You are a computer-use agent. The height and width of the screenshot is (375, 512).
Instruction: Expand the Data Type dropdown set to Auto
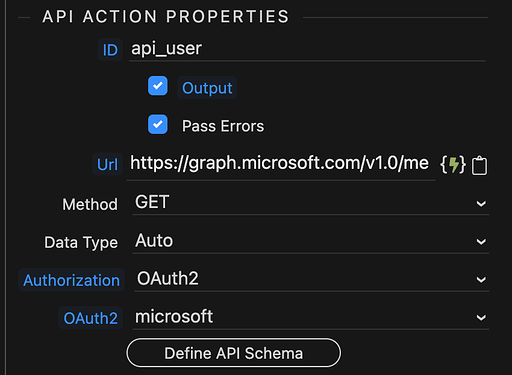[311, 241]
